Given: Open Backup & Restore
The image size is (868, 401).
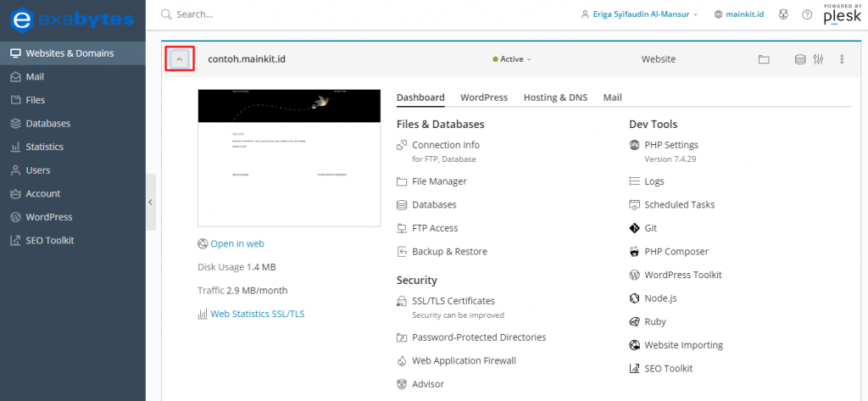Looking at the screenshot, I should coord(449,252).
